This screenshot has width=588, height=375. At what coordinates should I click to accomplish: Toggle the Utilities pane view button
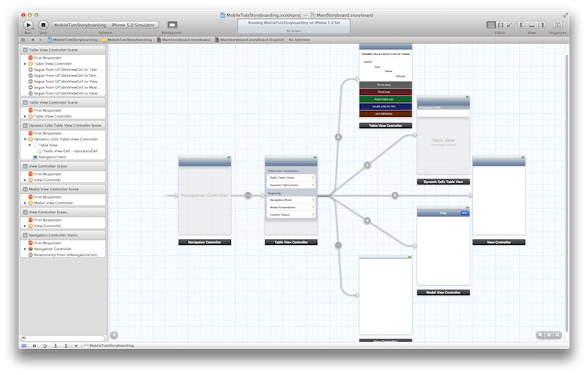pos(541,25)
